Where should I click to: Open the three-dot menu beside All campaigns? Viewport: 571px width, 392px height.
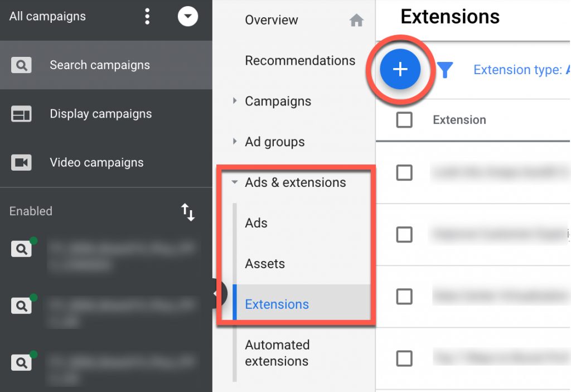(x=147, y=16)
